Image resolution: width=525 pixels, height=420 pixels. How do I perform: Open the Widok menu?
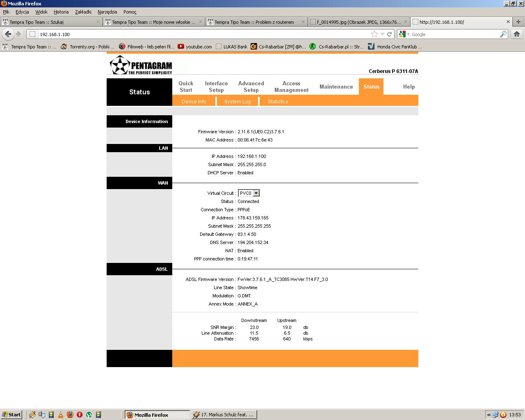pyautogui.click(x=41, y=12)
